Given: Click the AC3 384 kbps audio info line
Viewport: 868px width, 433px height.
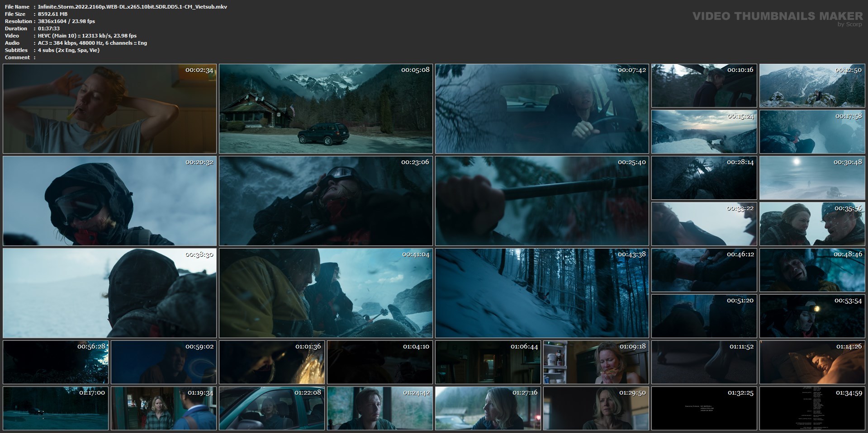Looking at the screenshot, I should click(92, 43).
